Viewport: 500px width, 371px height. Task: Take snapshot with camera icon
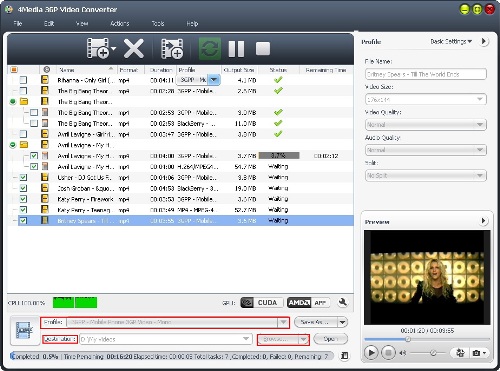tap(477, 352)
